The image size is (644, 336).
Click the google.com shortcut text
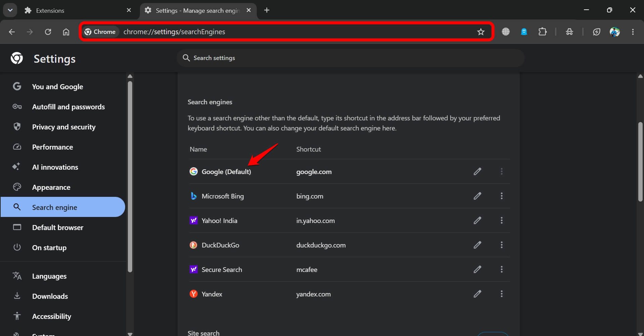[314, 172]
